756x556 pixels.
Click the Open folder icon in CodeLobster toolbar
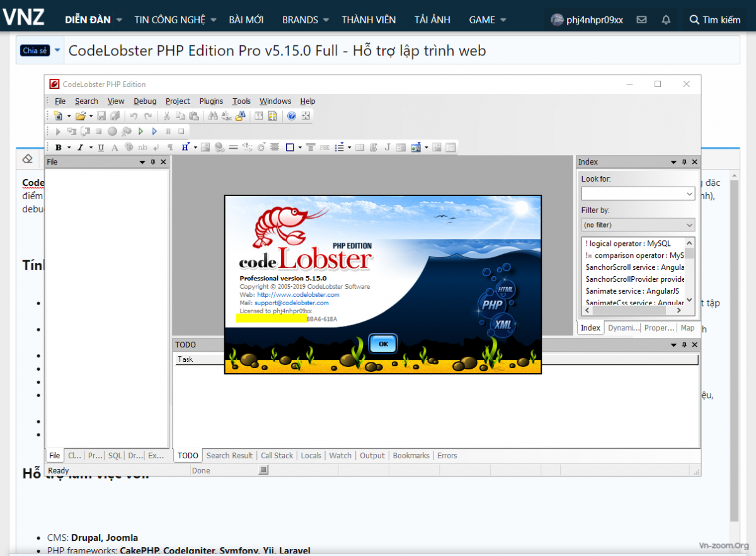(81, 116)
